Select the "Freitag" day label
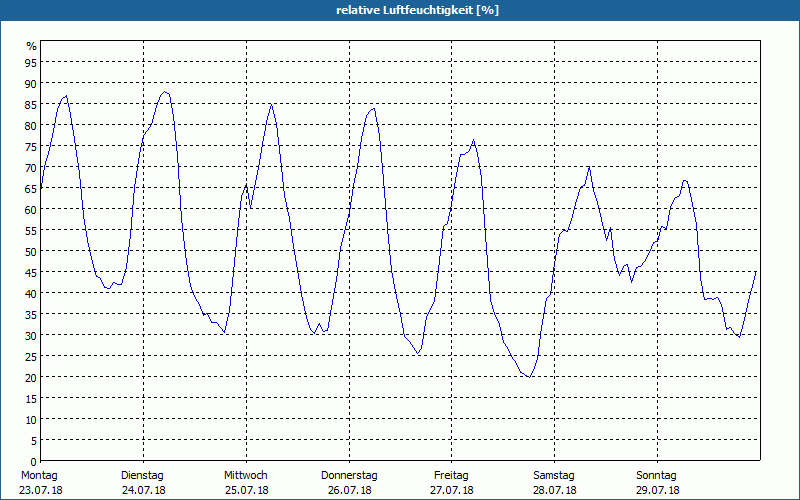This screenshot has width=800, height=500. (x=451, y=475)
